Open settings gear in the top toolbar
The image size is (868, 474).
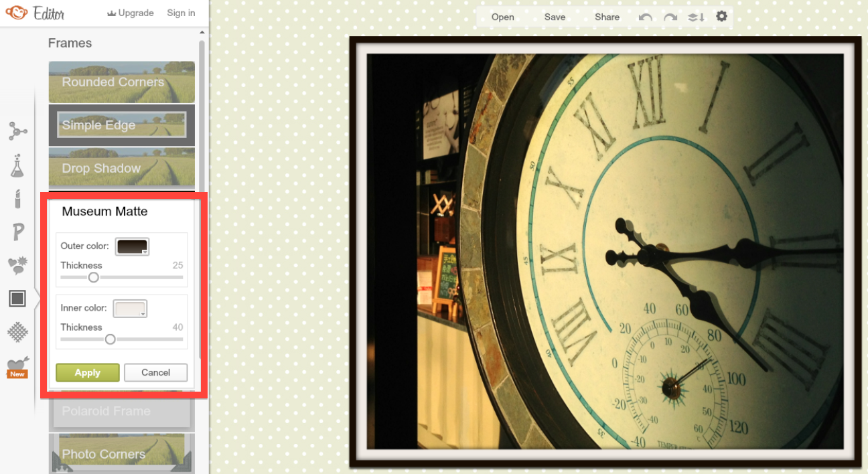(721, 16)
